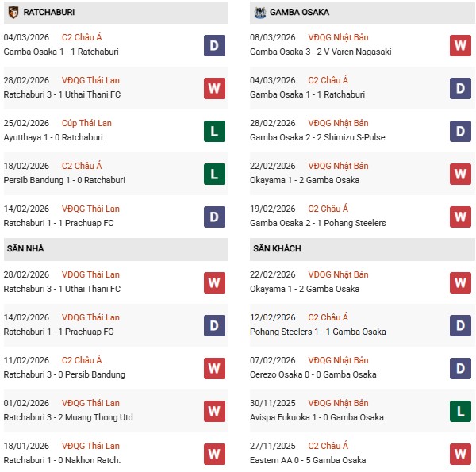Screen dimensions: 476x472
Task: Click the W badge for Ratchaburi 3-1 Uthai Thani in the top form list
Action: (x=213, y=88)
